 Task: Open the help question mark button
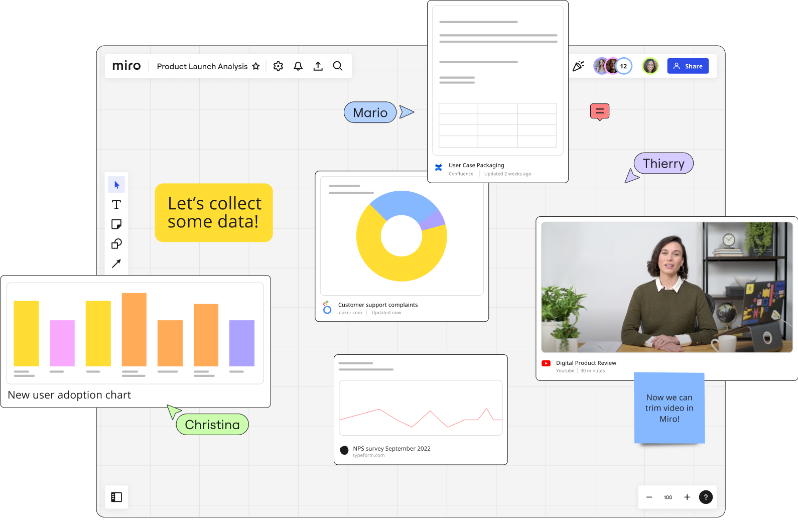pyautogui.click(x=706, y=497)
